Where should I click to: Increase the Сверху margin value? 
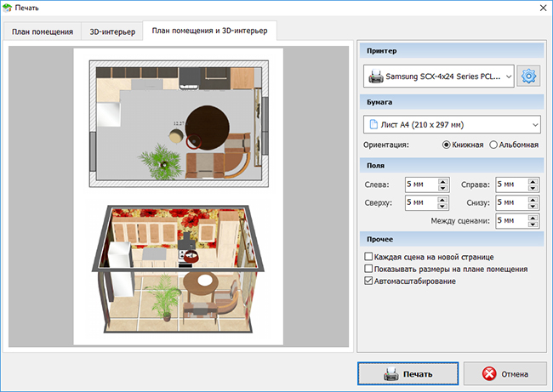443,200
